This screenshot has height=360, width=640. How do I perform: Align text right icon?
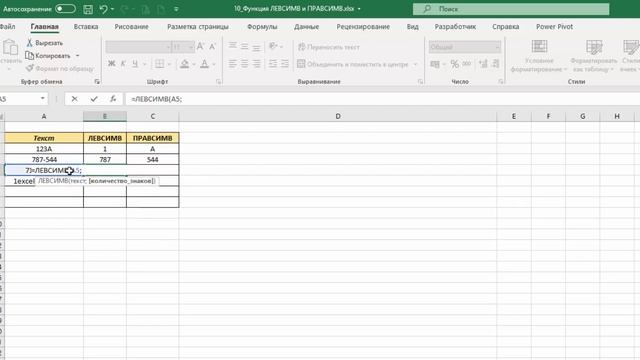(256, 64)
